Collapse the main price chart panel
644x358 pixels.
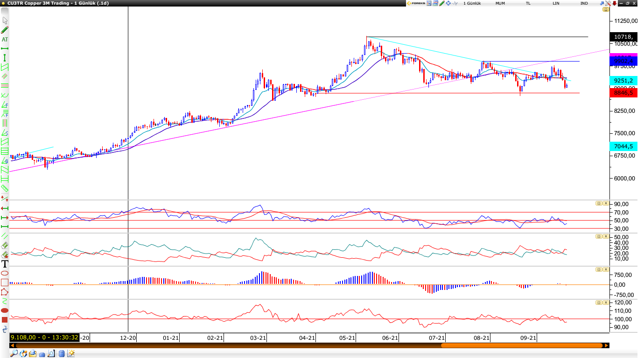click(606, 9)
